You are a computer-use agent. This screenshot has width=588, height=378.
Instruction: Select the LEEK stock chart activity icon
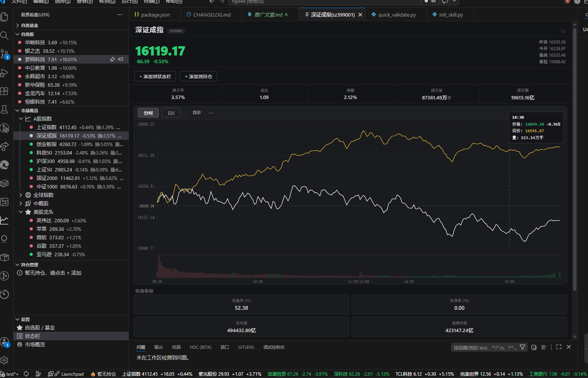[x=5, y=220]
